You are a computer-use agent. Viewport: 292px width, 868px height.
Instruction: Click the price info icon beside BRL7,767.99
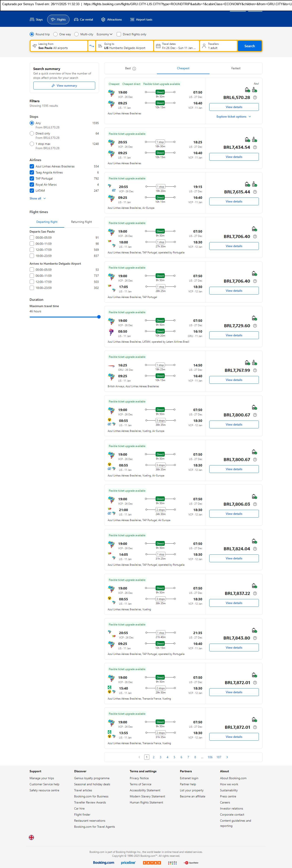(255, 370)
